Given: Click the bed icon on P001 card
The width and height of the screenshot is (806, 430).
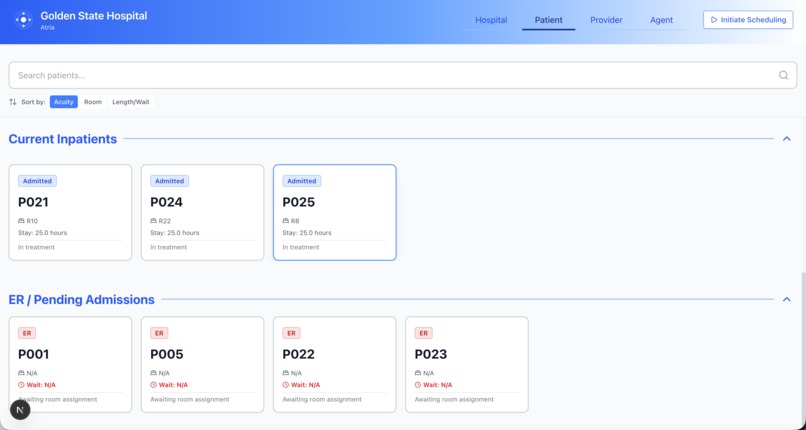Looking at the screenshot, I should coord(21,373).
